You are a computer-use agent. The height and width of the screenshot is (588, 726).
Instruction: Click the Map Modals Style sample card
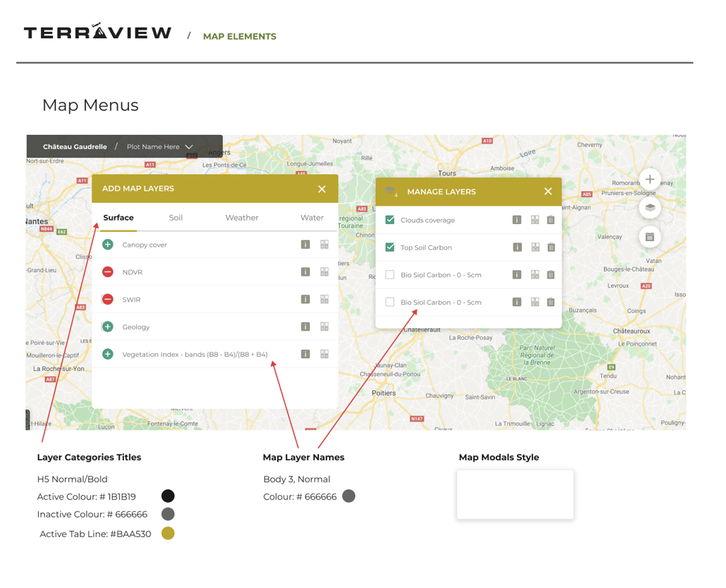click(x=515, y=494)
